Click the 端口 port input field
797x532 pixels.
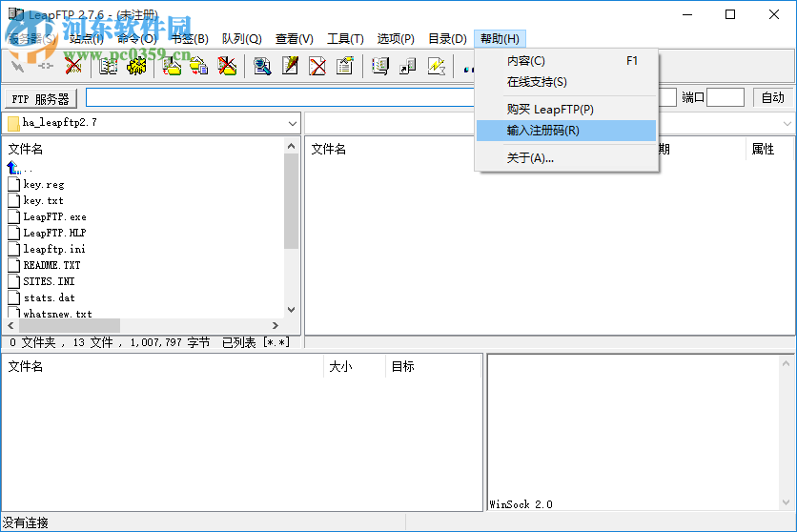[725, 97]
